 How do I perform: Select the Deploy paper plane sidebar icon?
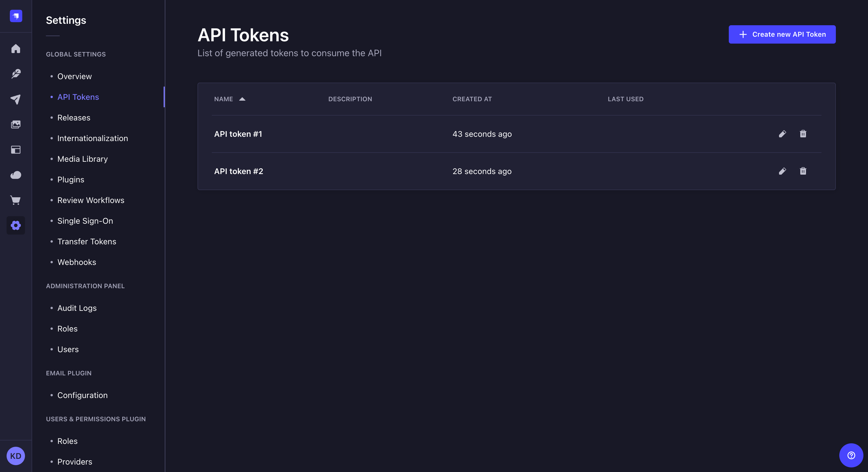point(15,99)
